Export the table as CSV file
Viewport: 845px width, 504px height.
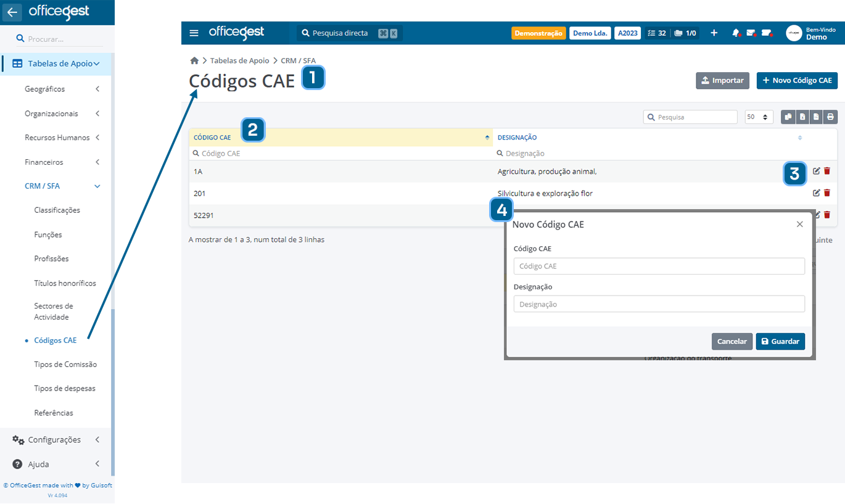pos(817,117)
